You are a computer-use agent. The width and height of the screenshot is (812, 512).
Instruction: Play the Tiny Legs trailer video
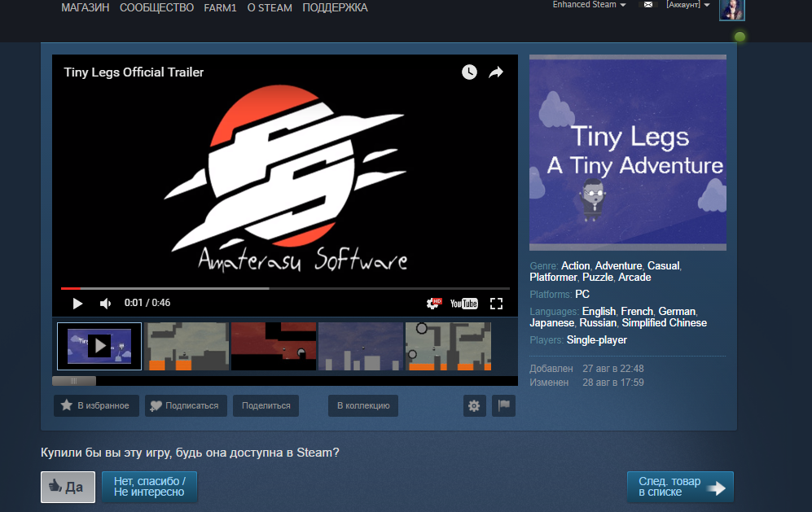point(77,304)
